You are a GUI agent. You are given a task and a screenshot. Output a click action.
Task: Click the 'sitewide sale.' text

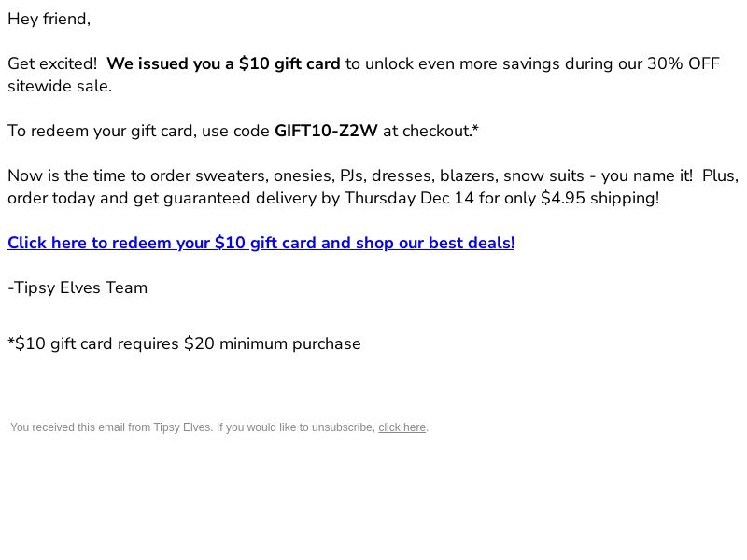pos(60,86)
